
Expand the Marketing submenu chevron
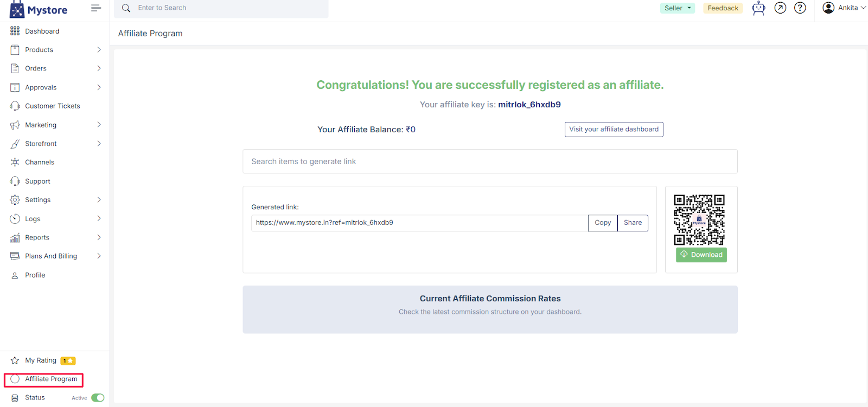click(99, 125)
